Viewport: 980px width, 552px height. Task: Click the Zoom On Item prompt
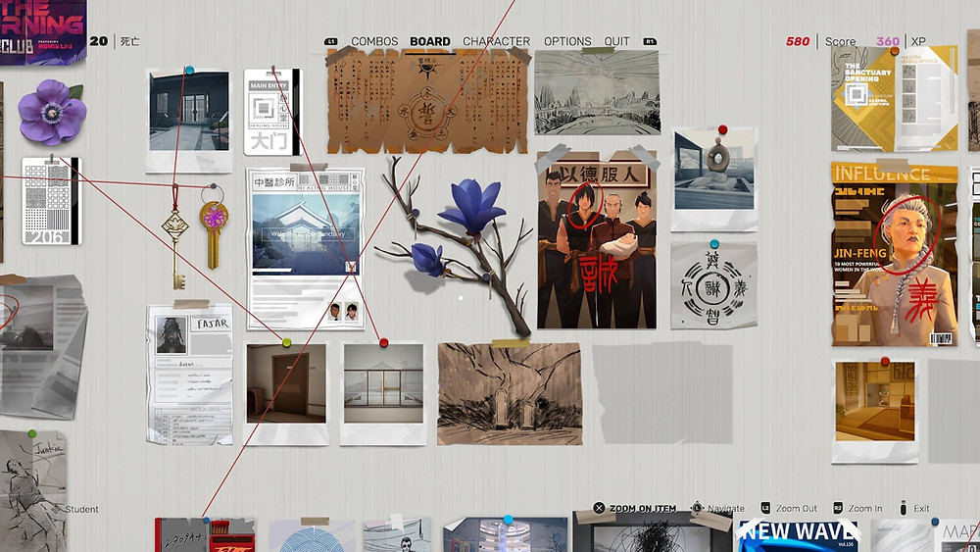tap(634, 508)
